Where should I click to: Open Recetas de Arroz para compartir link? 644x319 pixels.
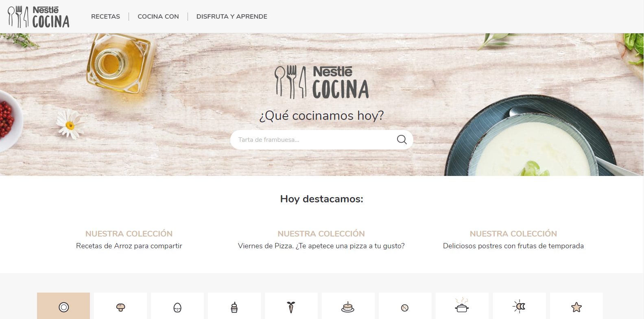coord(129,246)
